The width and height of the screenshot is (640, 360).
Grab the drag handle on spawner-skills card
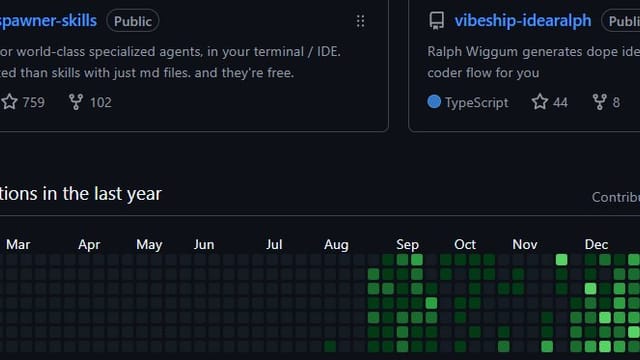pyautogui.click(x=360, y=21)
